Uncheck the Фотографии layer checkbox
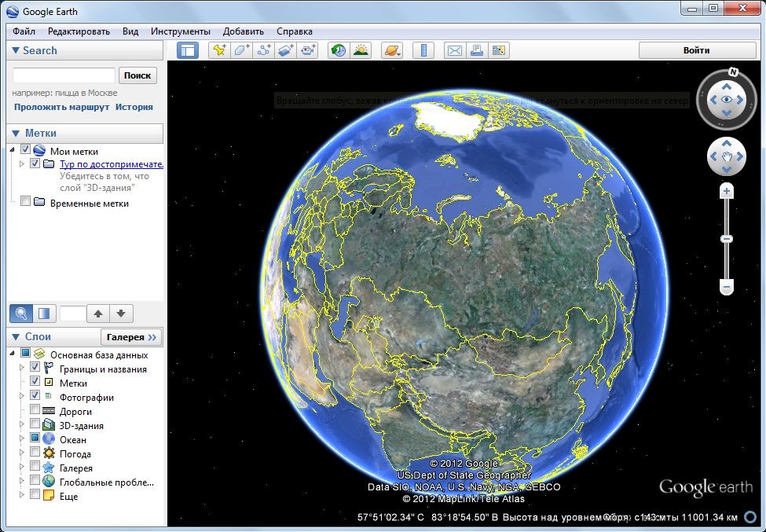The width and height of the screenshot is (766, 532). pyautogui.click(x=35, y=397)
